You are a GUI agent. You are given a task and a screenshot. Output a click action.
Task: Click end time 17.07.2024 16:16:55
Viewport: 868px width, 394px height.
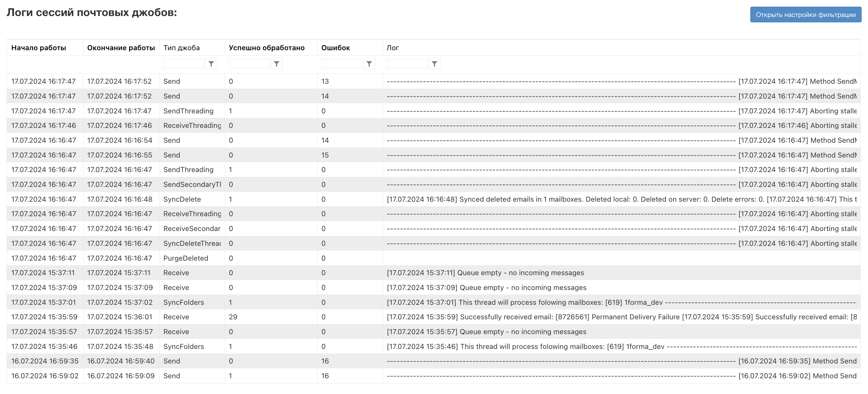click(x=120, y=155)
